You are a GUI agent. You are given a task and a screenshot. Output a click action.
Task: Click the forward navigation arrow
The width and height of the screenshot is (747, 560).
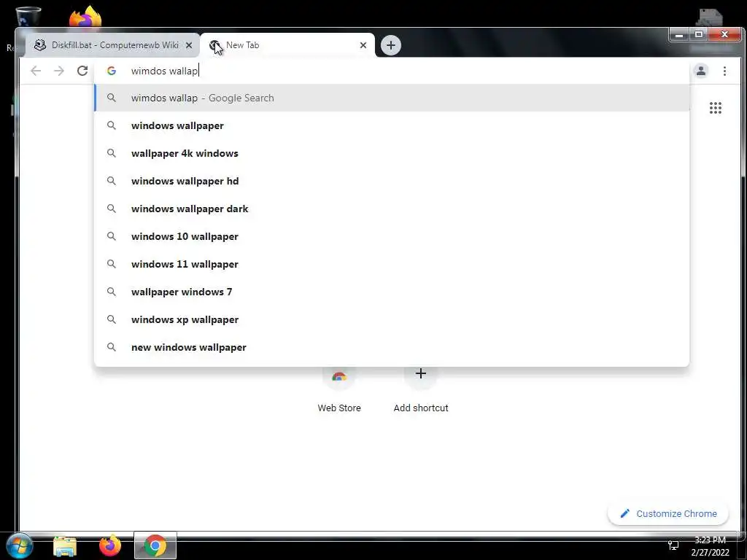tap(58, 71)
